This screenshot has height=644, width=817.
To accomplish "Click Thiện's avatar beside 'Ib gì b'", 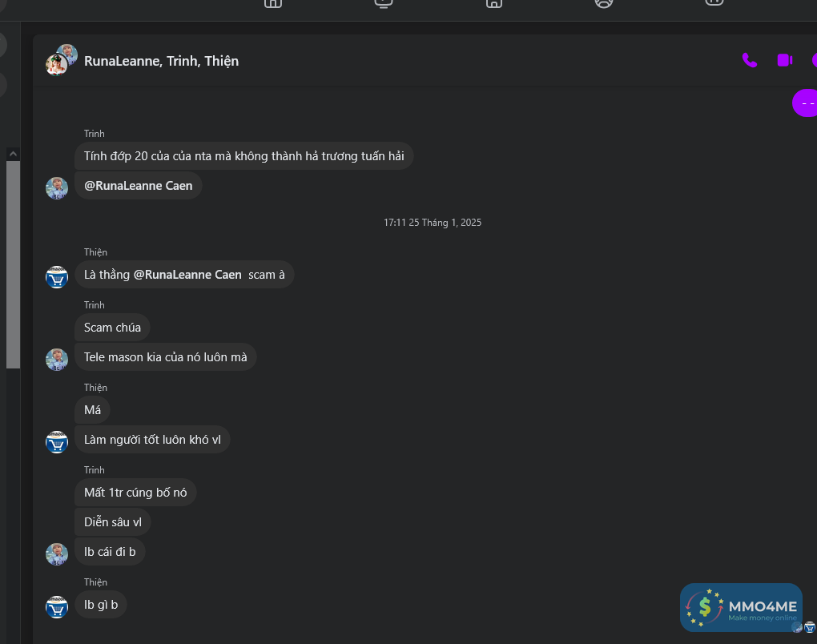I will click(x=57, y=606).
